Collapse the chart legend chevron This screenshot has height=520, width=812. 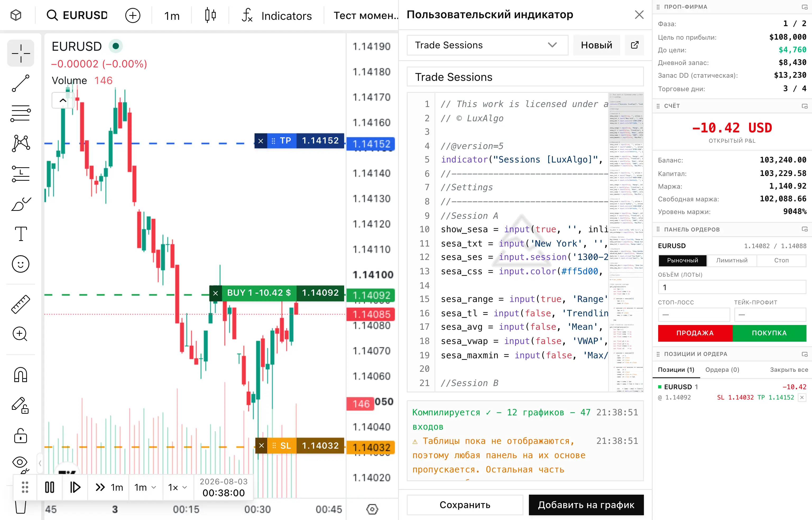(x=63, y=100)
